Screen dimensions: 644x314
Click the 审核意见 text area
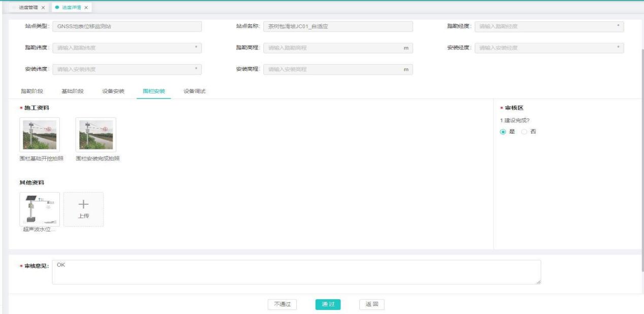296,272
